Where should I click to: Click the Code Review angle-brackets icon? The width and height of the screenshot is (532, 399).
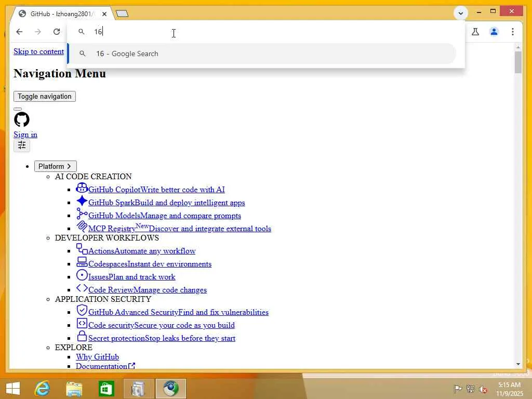click(82, 288)
